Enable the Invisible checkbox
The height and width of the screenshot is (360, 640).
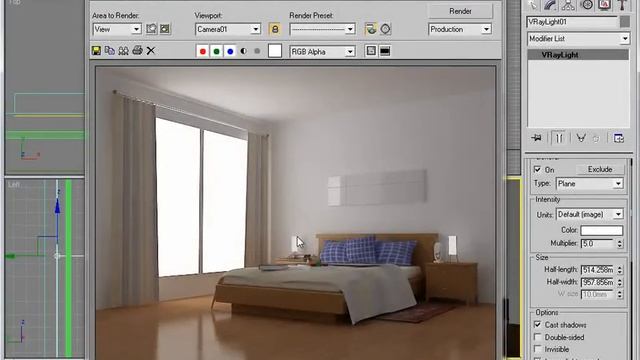[537, 349]
